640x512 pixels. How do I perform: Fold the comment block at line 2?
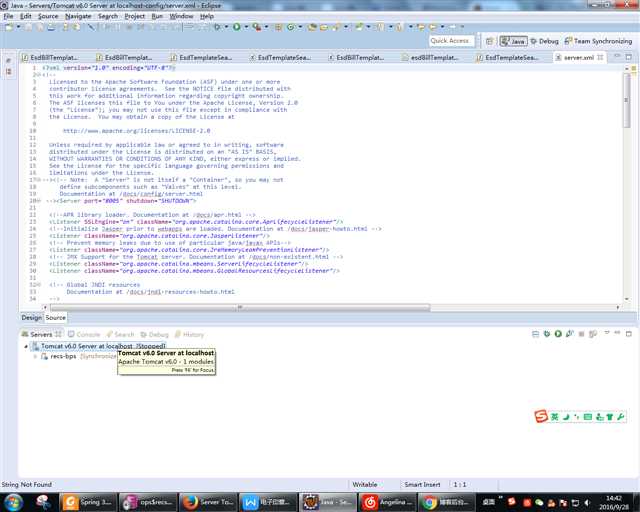[x=38, y=75]
